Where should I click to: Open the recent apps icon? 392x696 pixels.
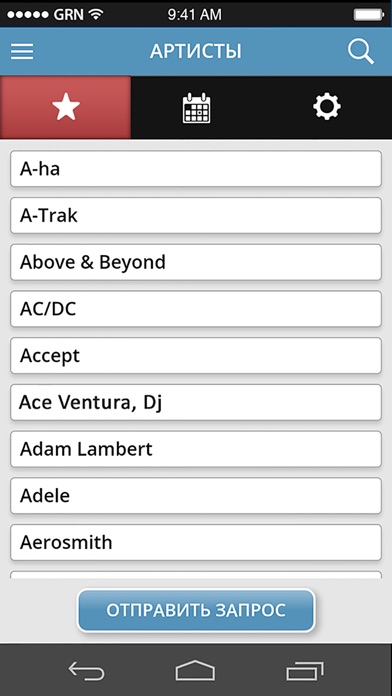[x=305, y=671]
